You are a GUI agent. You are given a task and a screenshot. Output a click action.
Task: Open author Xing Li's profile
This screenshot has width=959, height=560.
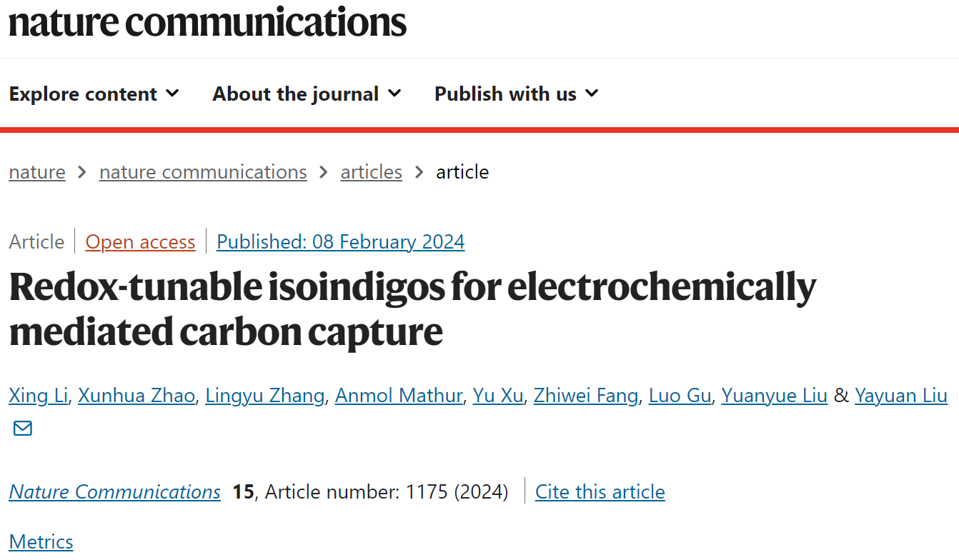38,395
